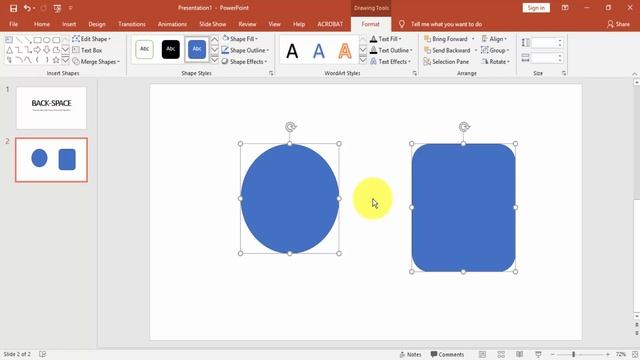Select the curve shape in shapes gallery

pos(28,60)
